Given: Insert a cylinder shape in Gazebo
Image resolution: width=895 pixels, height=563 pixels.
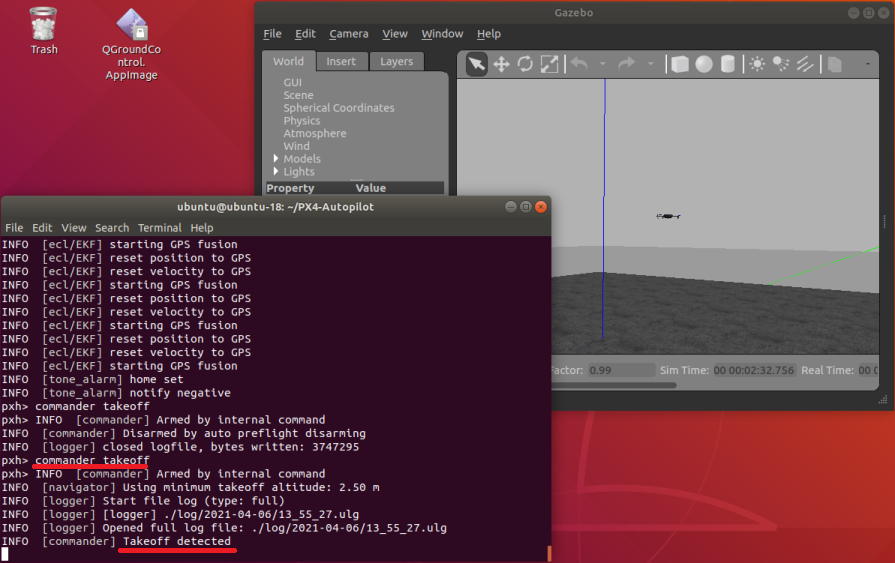Looking at the screenshot, I should pos(728,64).
